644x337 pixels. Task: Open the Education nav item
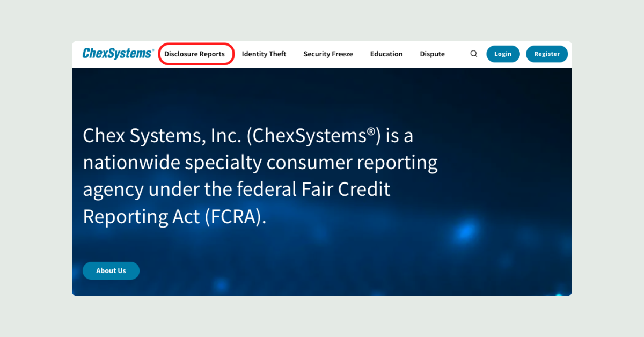(386, 54)
